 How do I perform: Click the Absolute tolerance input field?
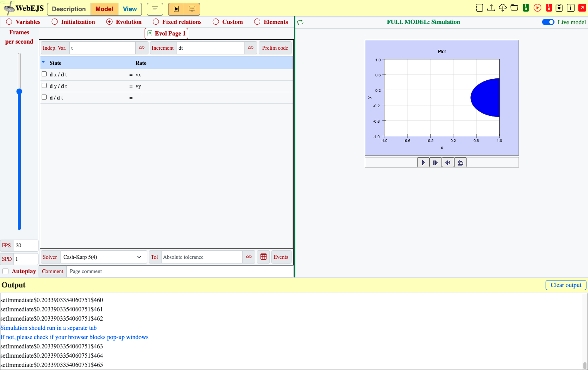[202, 257]
